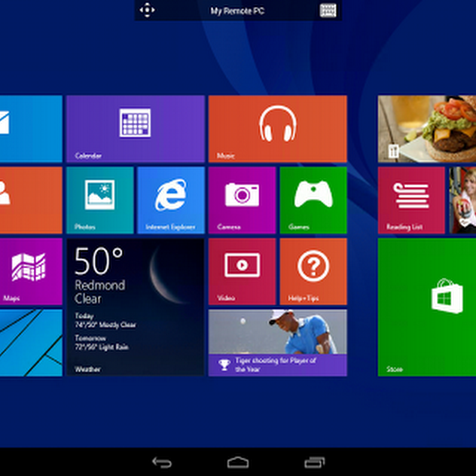
Task: Click the My Remote PC title
Action: coord(237,11)
